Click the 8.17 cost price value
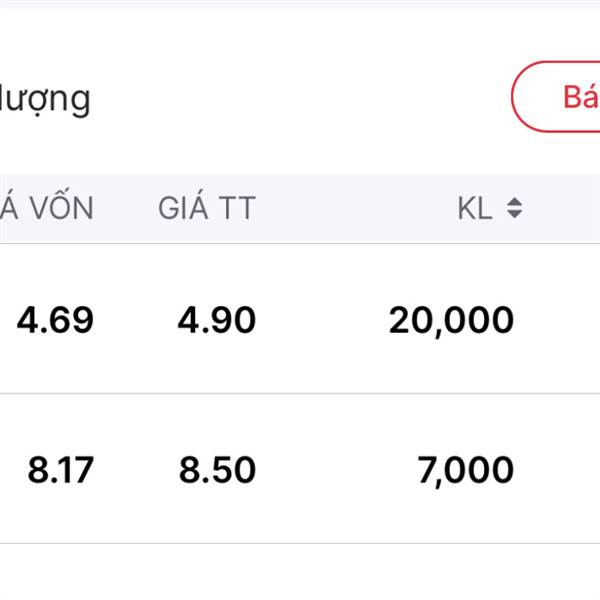 click(x=60, y=470)
